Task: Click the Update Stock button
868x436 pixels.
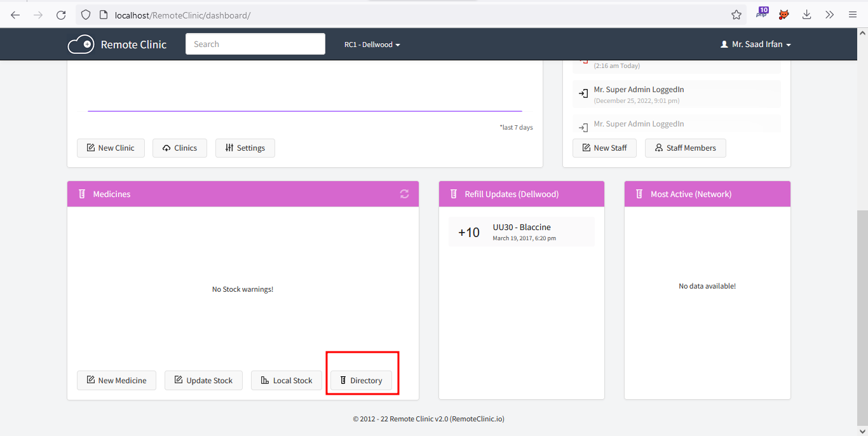Action: (203, 381)
